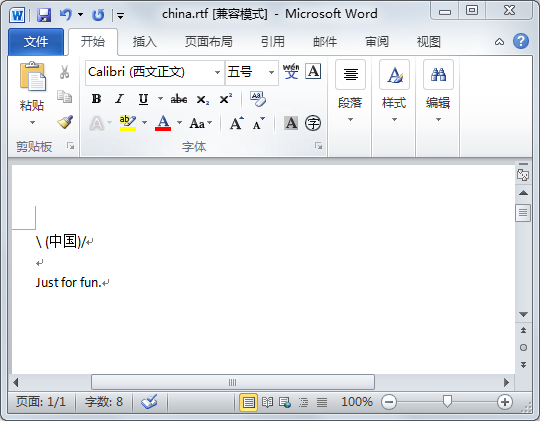Screen dimensions: 540x421
Task: Toggle superscript formatting
Action: [x=226, y=99]
